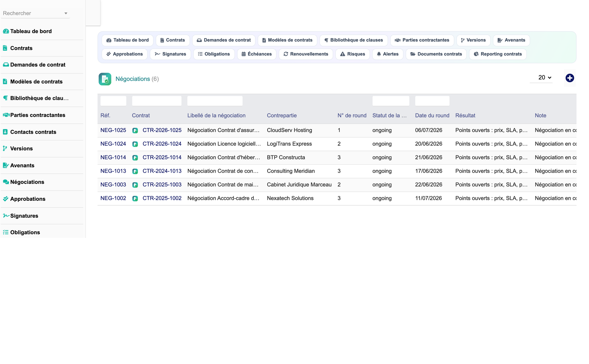Open negotiation NEG-1003
This screenshot has height=364, width=589.
pos(113,185)
